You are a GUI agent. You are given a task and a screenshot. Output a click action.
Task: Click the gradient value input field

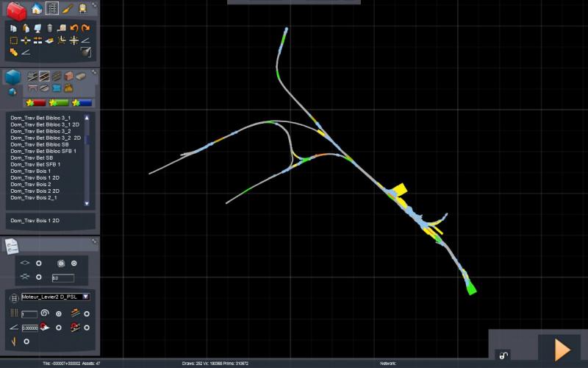[x=29, y=328]
